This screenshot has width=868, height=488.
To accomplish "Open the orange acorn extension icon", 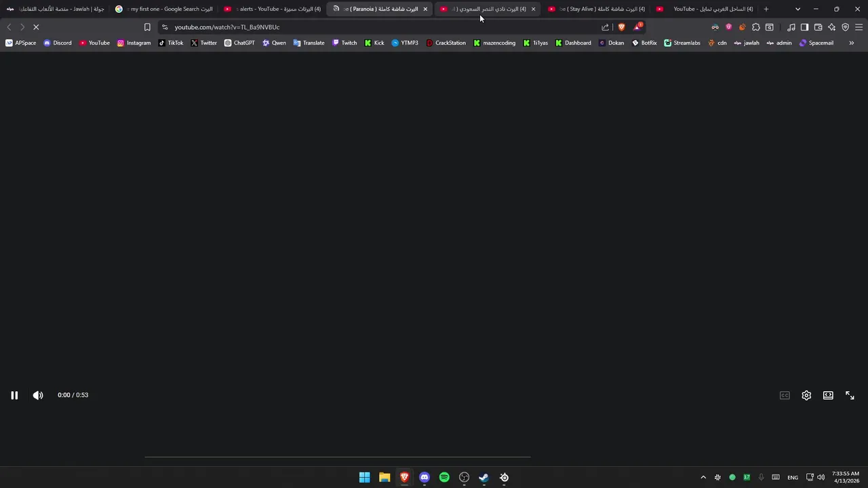I will [743, 27].
